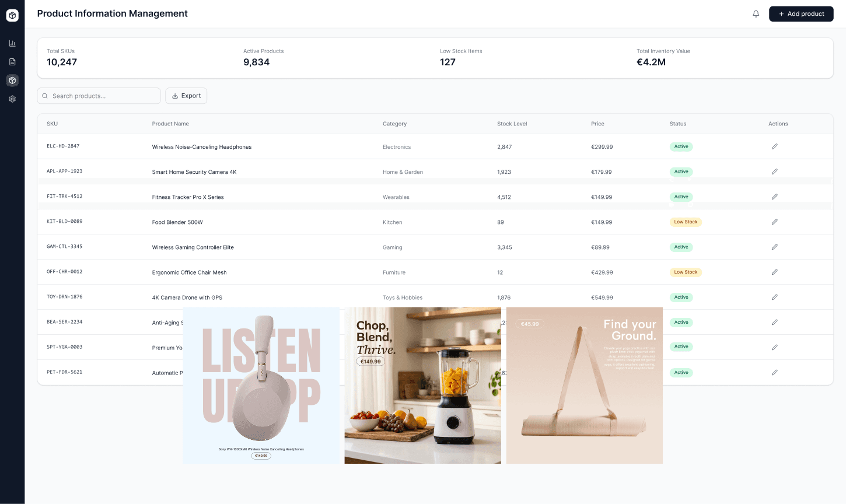Click the Total SKUs value 10,247
846x504 pixels.
[62, 62]
